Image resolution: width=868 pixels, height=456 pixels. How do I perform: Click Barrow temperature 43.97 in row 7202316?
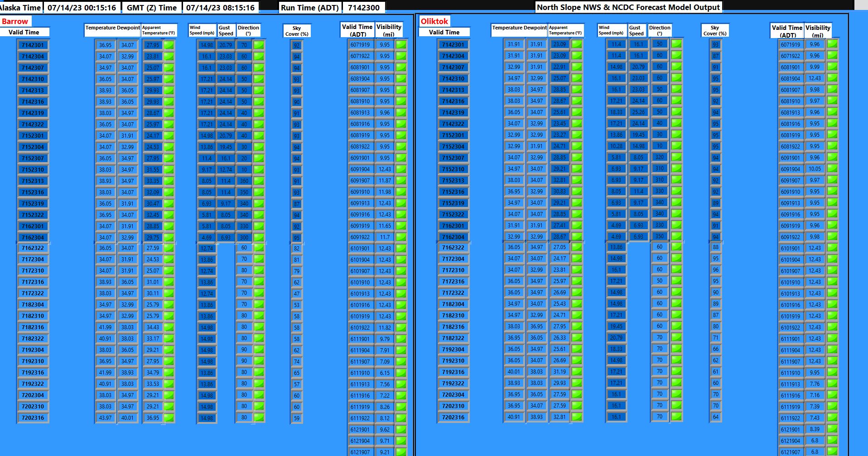pos(105,418)
